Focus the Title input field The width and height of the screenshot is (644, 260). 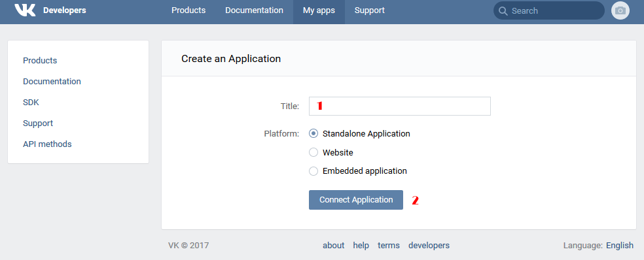(400, 106)
